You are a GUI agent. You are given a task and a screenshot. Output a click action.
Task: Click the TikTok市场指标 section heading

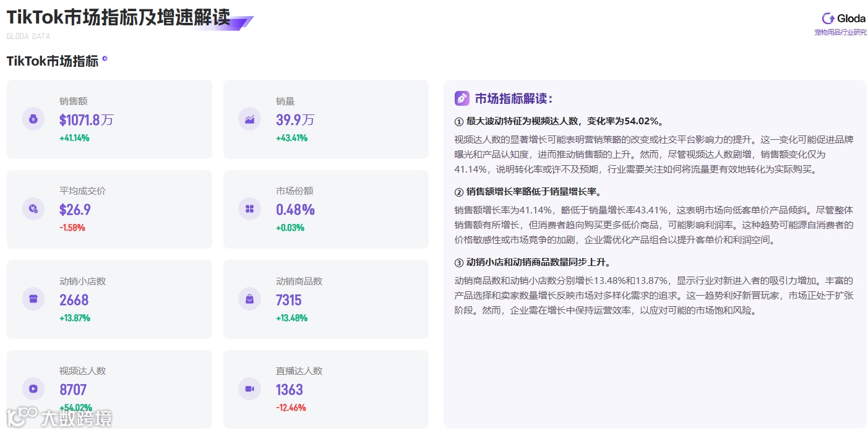(53, 61)
